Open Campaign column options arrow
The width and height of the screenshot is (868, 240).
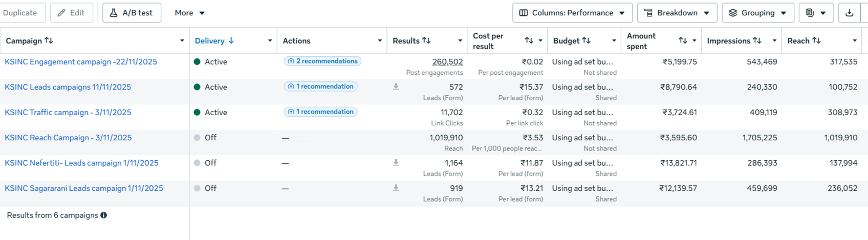tap(182, 41)
